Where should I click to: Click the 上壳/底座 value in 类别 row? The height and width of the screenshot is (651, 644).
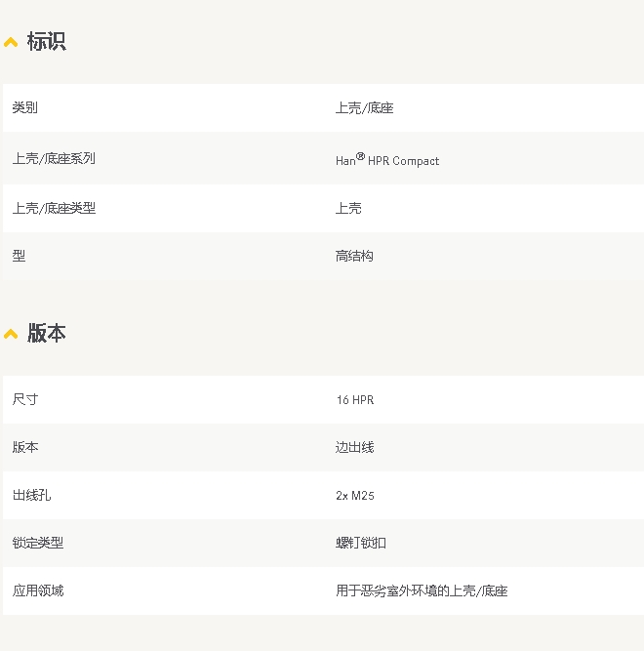[364, 107]
